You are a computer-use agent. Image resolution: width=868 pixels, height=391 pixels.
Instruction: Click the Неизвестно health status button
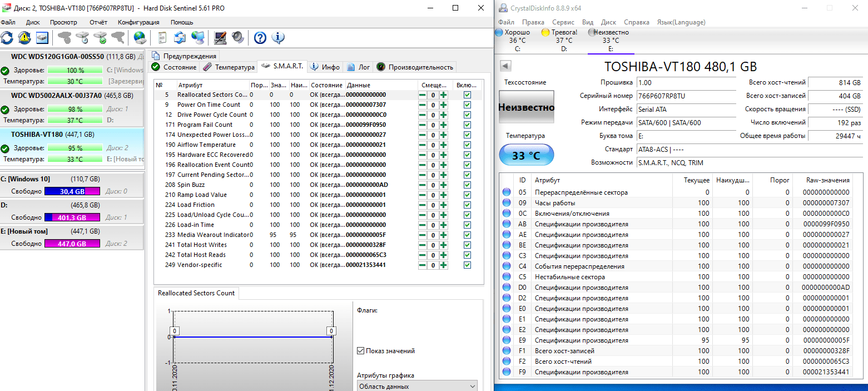(526, 107)
